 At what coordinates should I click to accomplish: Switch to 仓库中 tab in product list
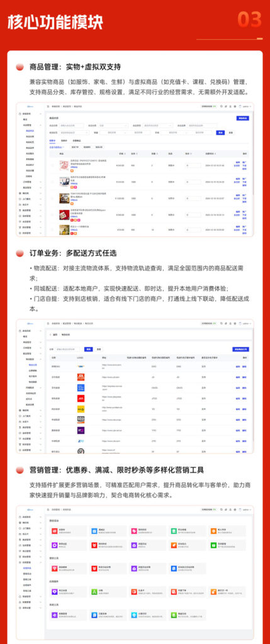[x=64, y=140]
